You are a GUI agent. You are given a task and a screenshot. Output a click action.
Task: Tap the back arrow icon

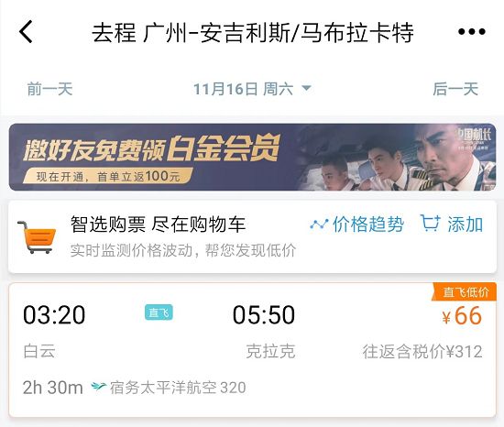(x=26, y=31)
